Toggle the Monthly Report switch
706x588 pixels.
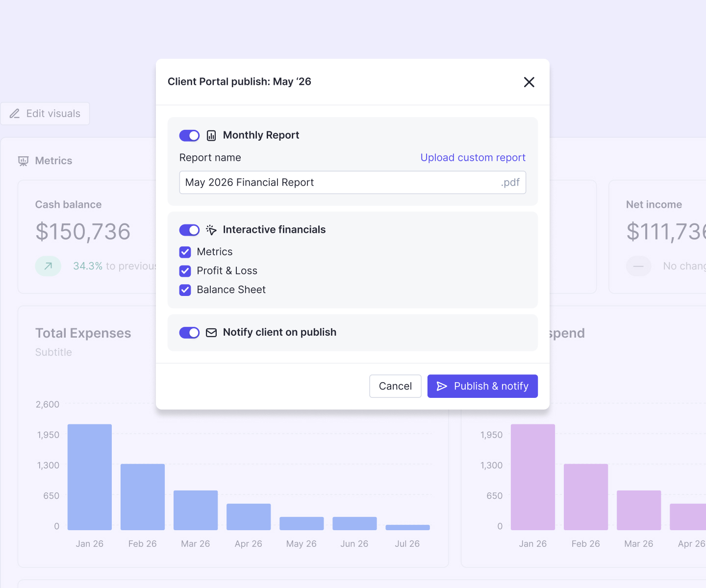(189, 135)
